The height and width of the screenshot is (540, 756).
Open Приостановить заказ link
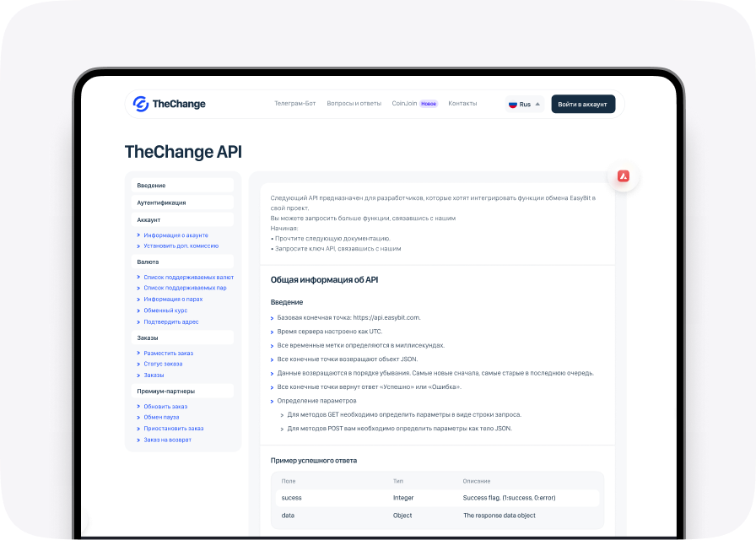[174, 429]
